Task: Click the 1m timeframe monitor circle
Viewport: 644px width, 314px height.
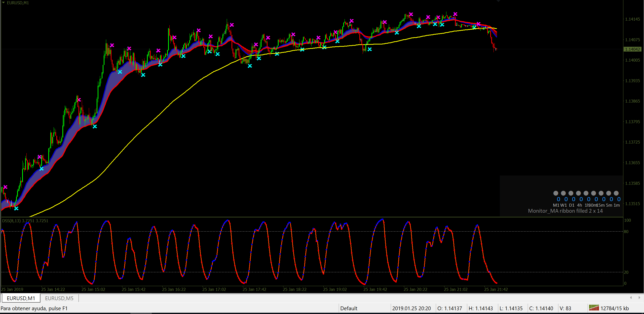Action: pos(616,193)
